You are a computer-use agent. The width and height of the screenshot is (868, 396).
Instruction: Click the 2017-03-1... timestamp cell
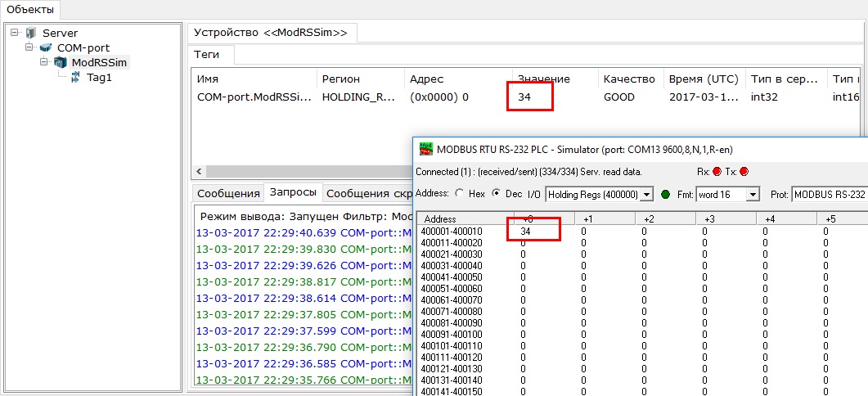[x=704, y=97]
